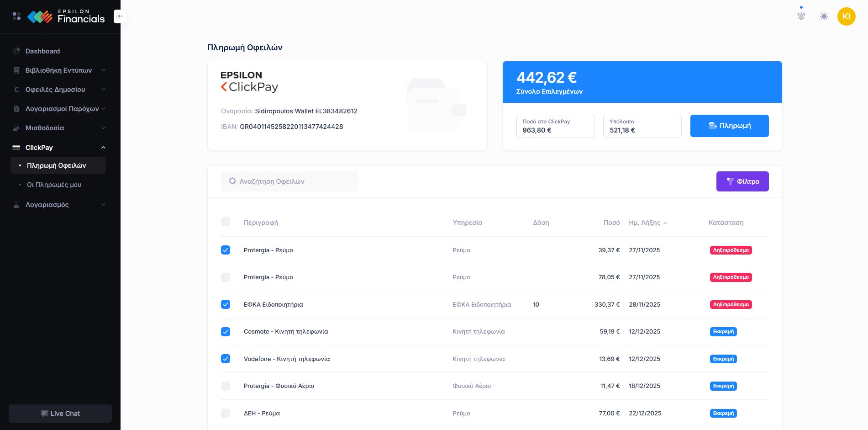Image resolution: width=868 pixels, height=430 pixels.
Task: Expand the Βιβλιοθήκη Εντύπων menu chevron
Action: click(x=103, y=70)
